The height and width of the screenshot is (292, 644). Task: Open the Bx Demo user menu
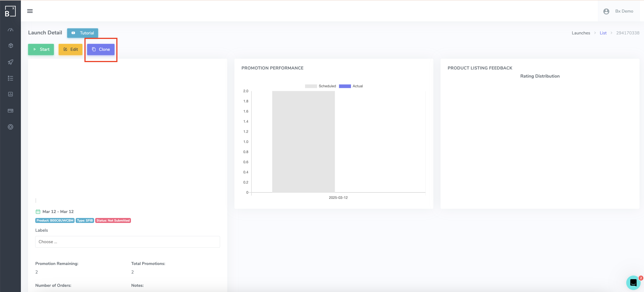624,11
